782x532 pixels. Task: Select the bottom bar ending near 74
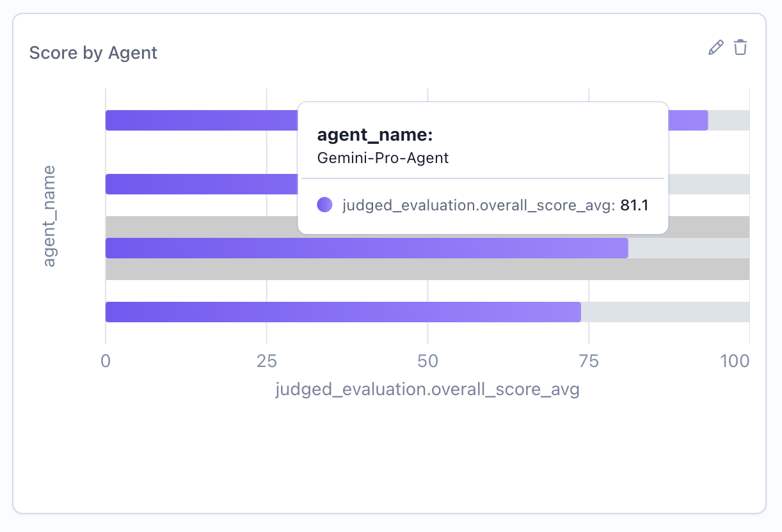320,312
